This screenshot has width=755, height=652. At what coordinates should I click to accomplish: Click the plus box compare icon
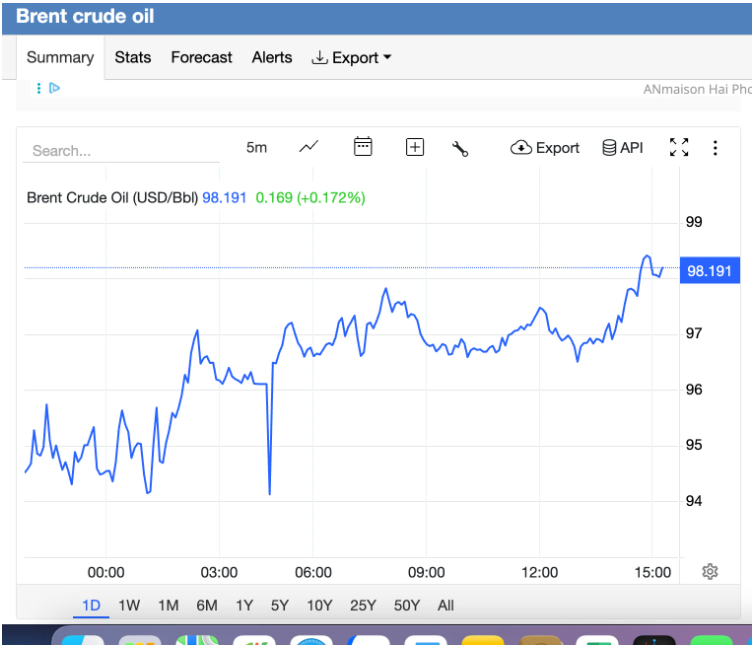tap(415, 147)
